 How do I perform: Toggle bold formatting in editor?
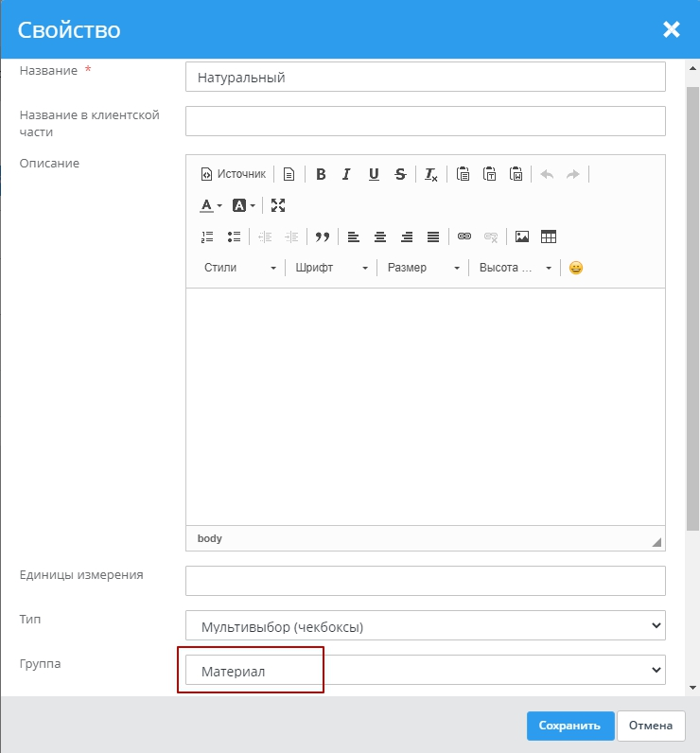(321, 174)
